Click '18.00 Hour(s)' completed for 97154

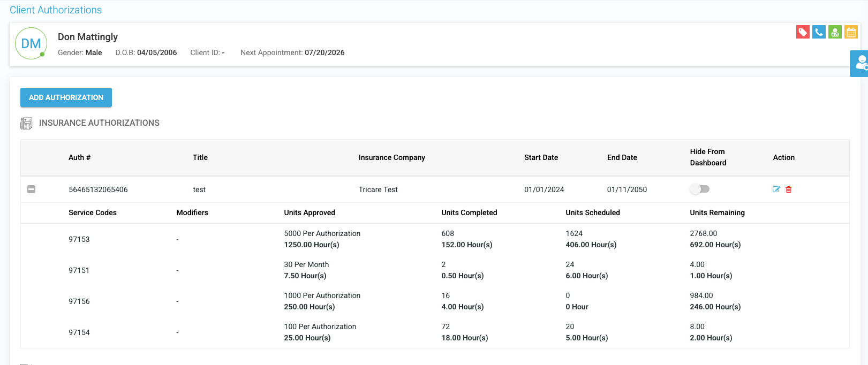click(x=465, y=338)
